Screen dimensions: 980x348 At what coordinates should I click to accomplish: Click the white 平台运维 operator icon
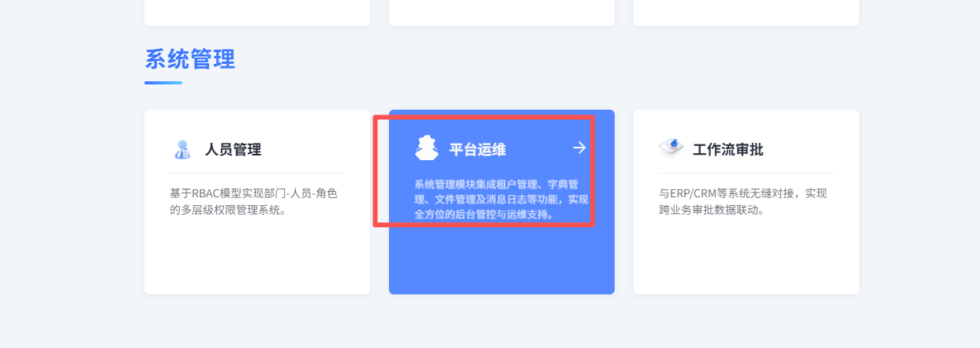coord(427,148)
